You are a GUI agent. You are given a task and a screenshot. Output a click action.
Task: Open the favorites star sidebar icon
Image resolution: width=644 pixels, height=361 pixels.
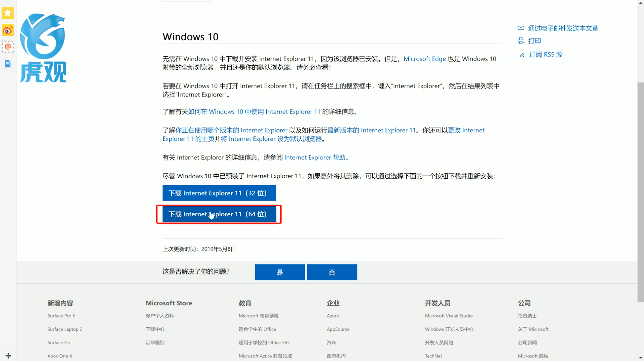click(x=8, y=13)
